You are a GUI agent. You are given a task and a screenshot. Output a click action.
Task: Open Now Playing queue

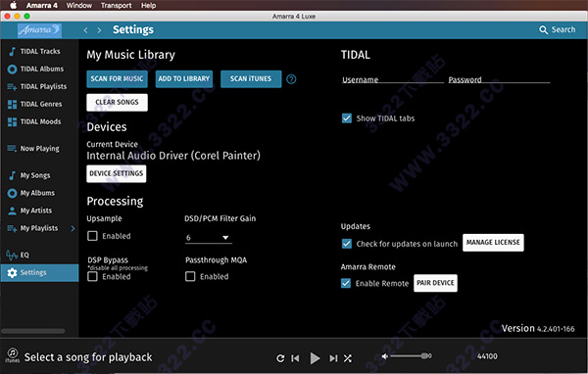[x=39, y=149]
